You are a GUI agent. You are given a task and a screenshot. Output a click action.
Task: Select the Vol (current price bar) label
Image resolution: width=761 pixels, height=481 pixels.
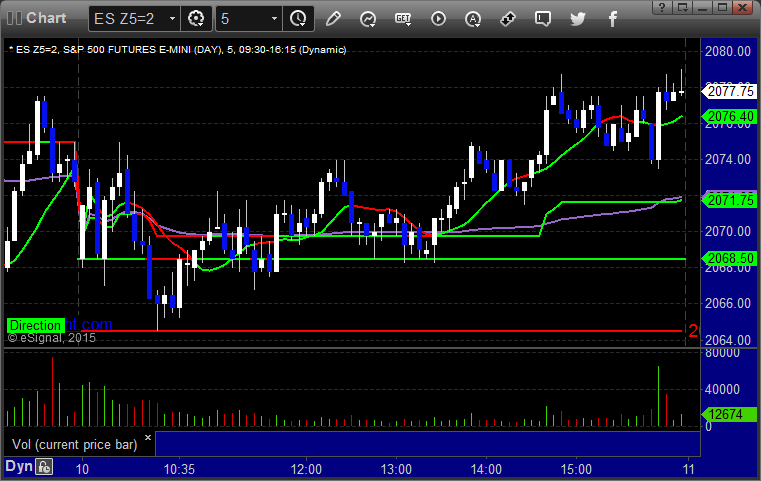[75, 445]
